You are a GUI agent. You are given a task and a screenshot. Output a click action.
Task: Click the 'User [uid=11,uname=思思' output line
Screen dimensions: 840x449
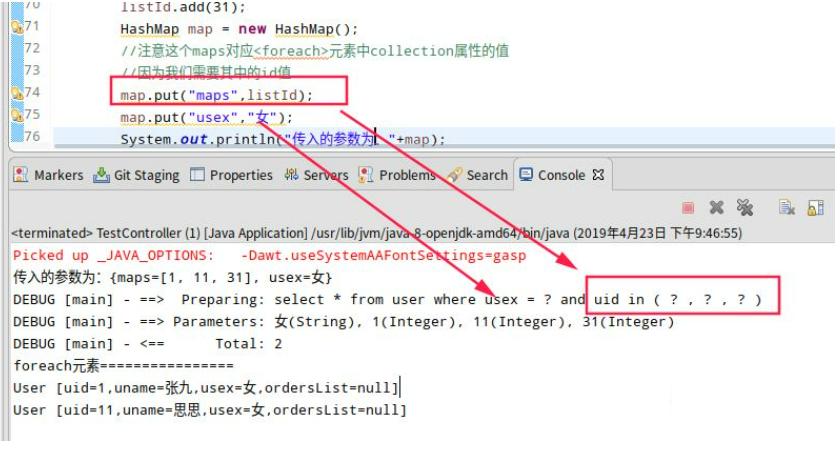point(210,409)
